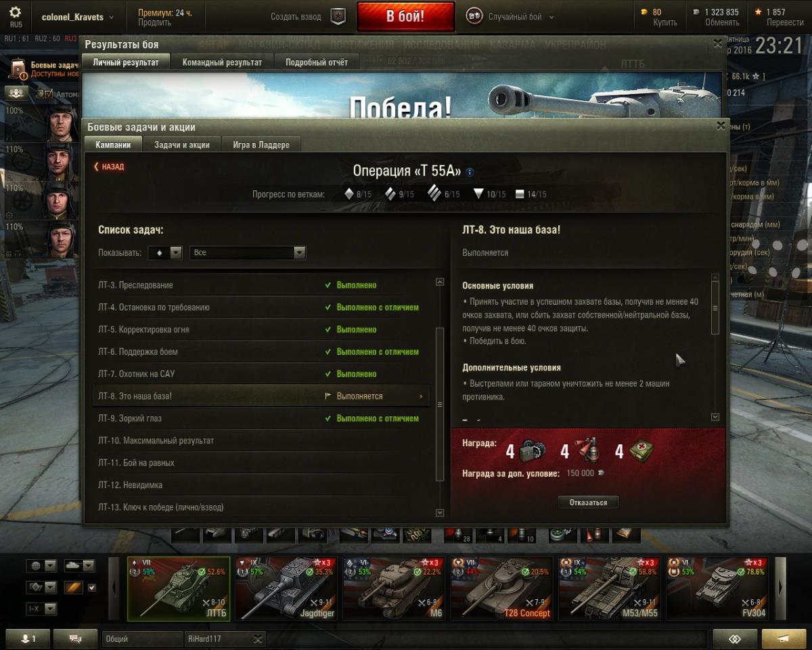This screenshot has height=650, width=812.
Task: Open the chat channels speech-bubble button
Action: tap(75, 638)
